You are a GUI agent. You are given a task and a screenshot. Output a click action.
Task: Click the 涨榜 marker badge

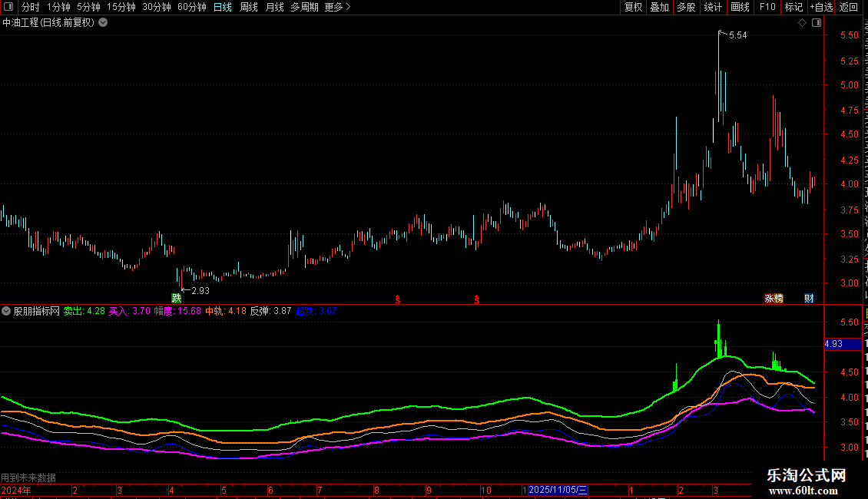[x=774, y=299]
